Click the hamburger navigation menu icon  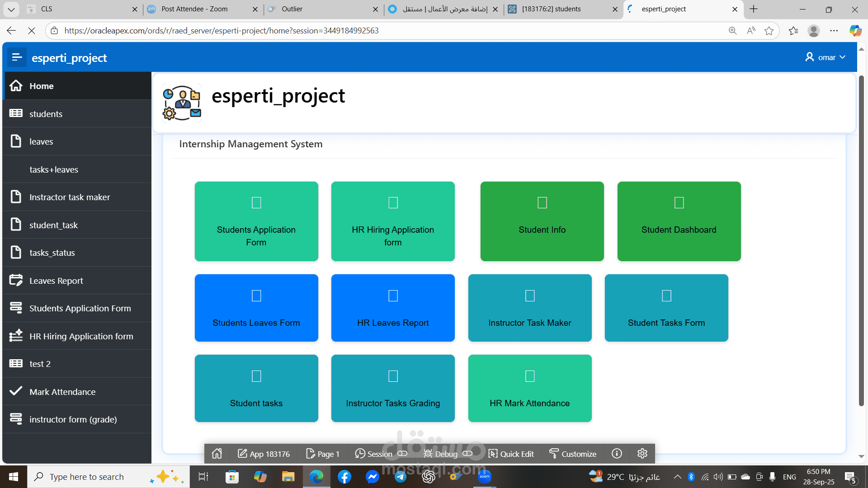[x=17, y=57]
